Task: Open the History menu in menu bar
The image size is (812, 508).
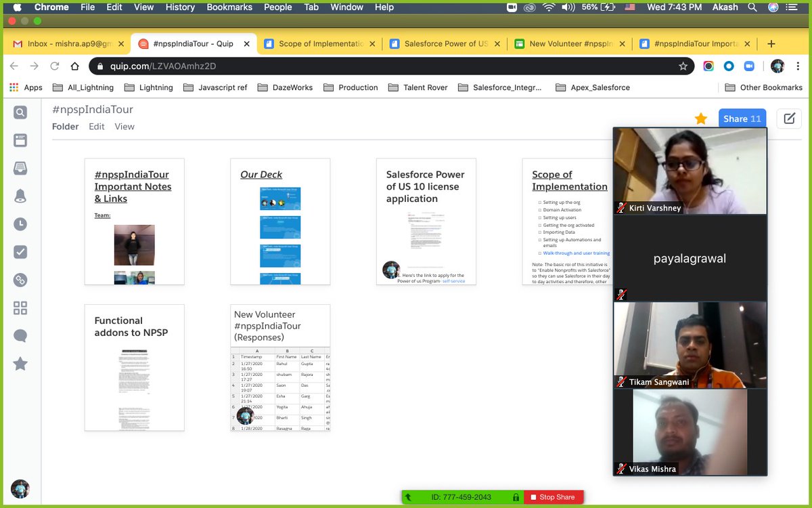Action: [180, 7]
